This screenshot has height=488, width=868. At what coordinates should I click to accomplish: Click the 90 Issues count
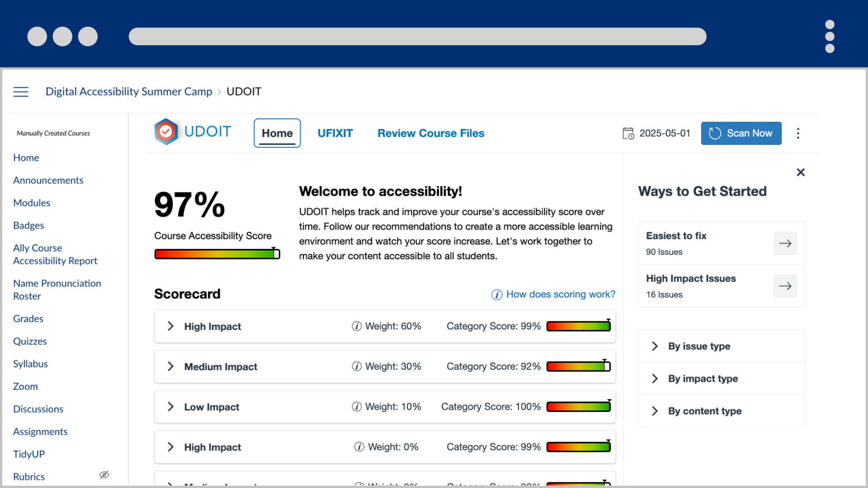click(664, 252)
